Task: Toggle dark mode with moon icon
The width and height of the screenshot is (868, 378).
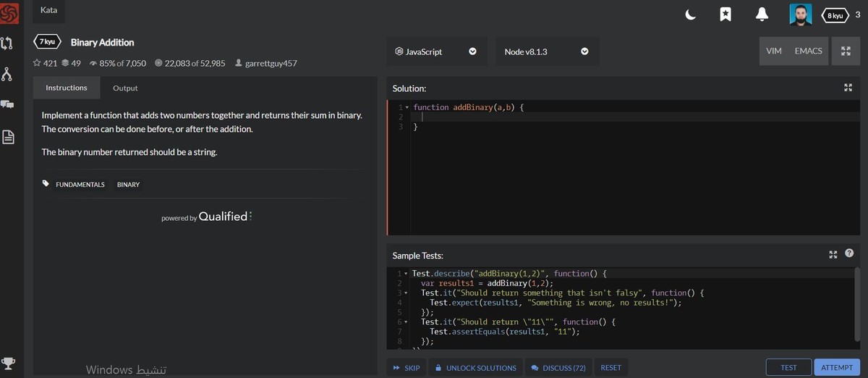Action: click(x=691, y=14)
